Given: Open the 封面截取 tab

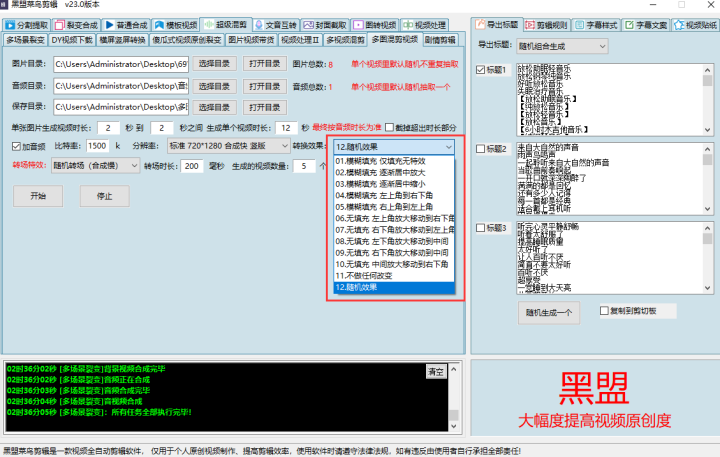Looking at the screenshot, I should tap(326, 25).
